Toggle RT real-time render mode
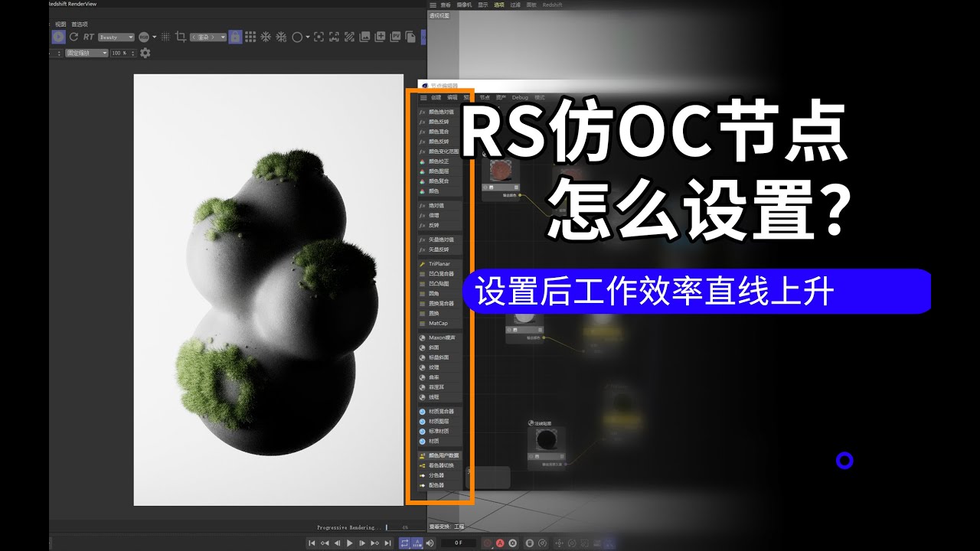This screenshot has height=551, width=980. point(89,37)
